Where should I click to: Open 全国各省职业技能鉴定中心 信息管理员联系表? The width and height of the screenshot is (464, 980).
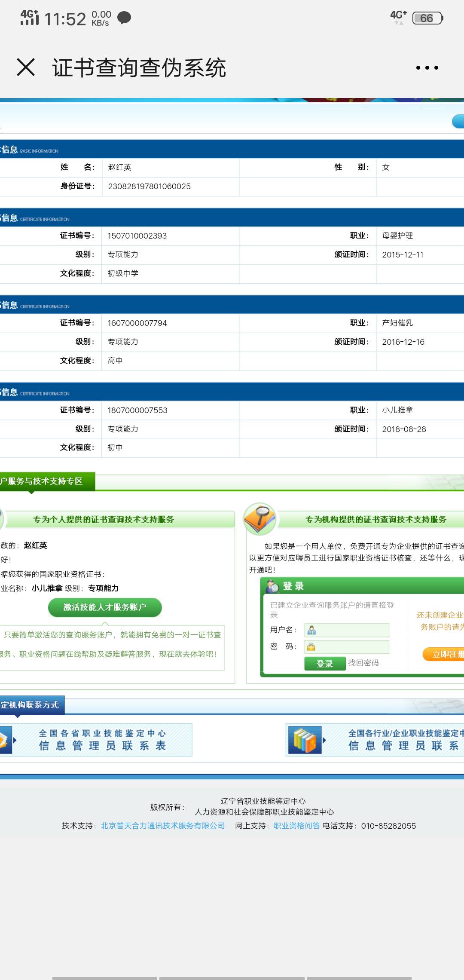(x=96, y=740)
